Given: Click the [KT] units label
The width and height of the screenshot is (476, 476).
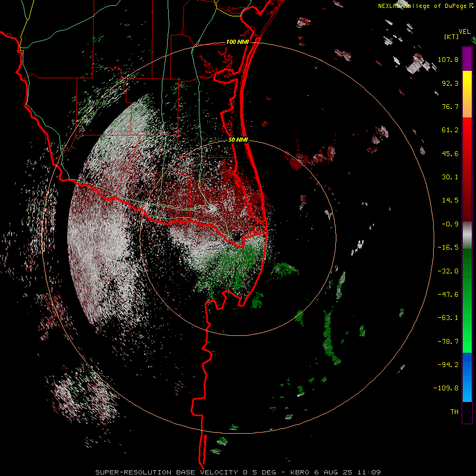Looking at the screenshot, I should click(x=451, y=36).
